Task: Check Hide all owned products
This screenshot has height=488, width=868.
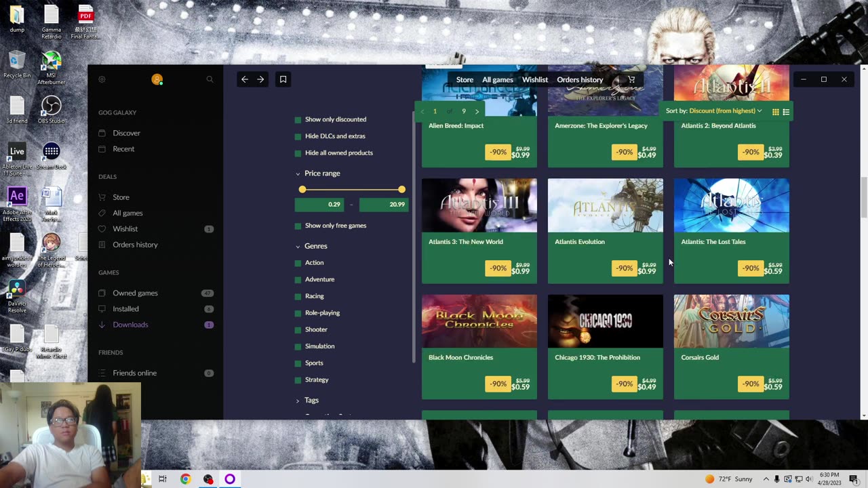Action: (x=298, y=153)
